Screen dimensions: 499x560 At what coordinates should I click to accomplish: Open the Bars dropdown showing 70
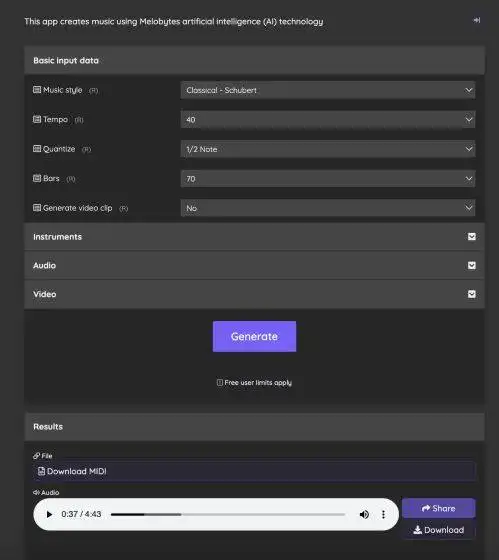328,179
